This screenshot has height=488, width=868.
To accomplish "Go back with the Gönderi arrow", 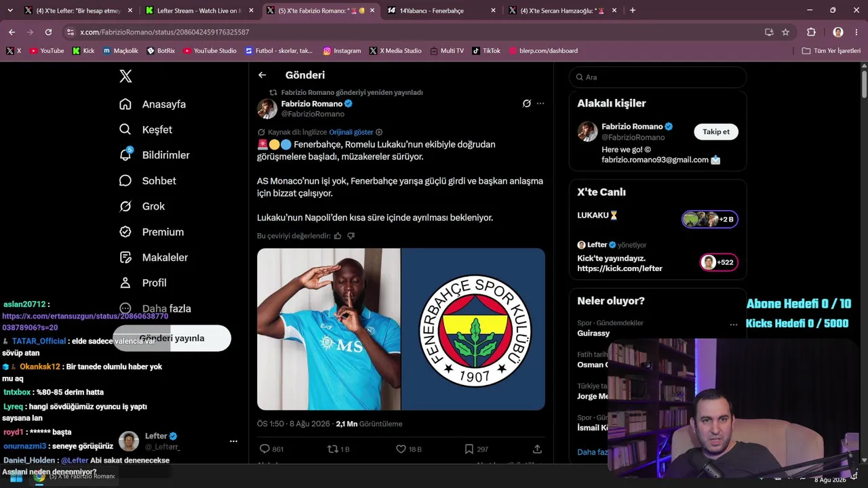I will pyautogui.click(x=262, y=75).
